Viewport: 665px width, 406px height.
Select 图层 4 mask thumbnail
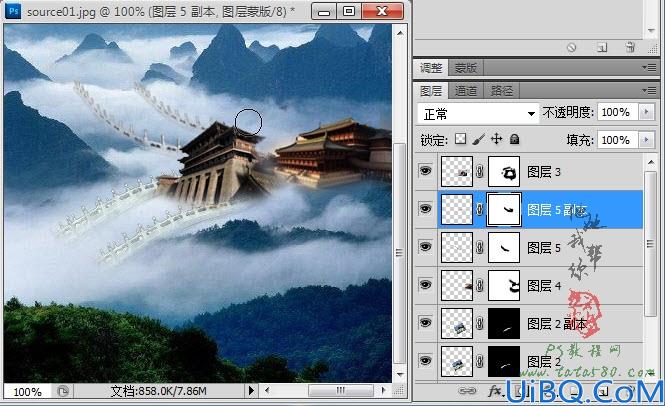click(x=504, y=286)
